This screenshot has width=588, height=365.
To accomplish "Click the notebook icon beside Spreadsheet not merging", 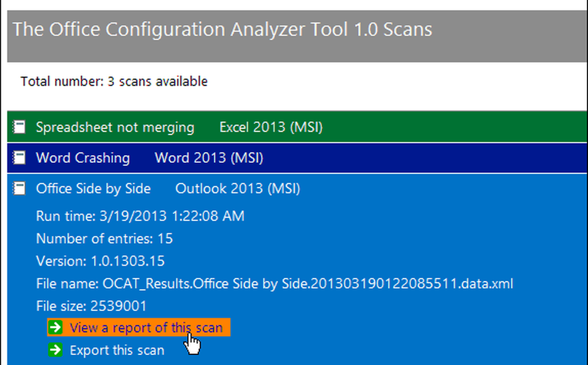I will tap(18, 126).
